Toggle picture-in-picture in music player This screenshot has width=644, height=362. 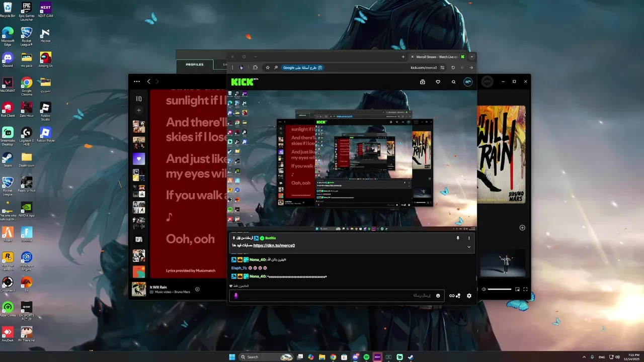click(517, 289)
